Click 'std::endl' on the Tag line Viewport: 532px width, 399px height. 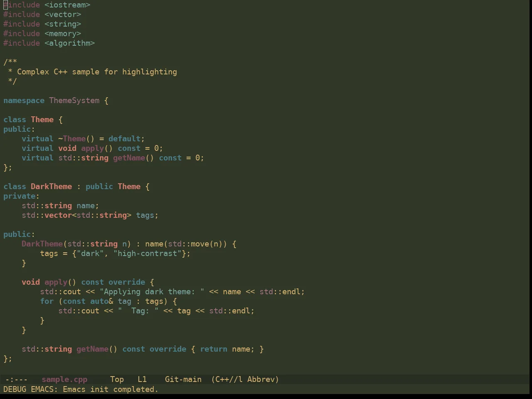coord(230,311)
